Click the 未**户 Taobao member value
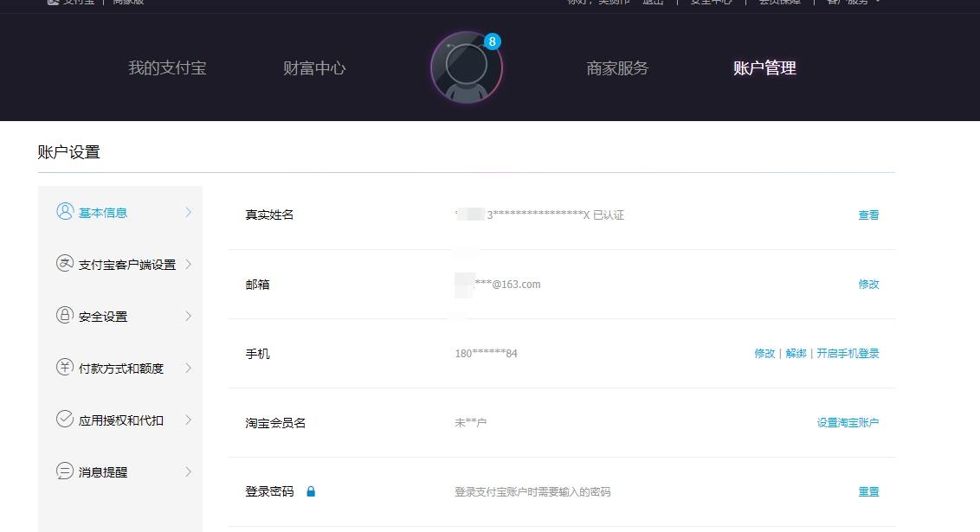This screenshot has height=532, width=980. click(471, 423)
